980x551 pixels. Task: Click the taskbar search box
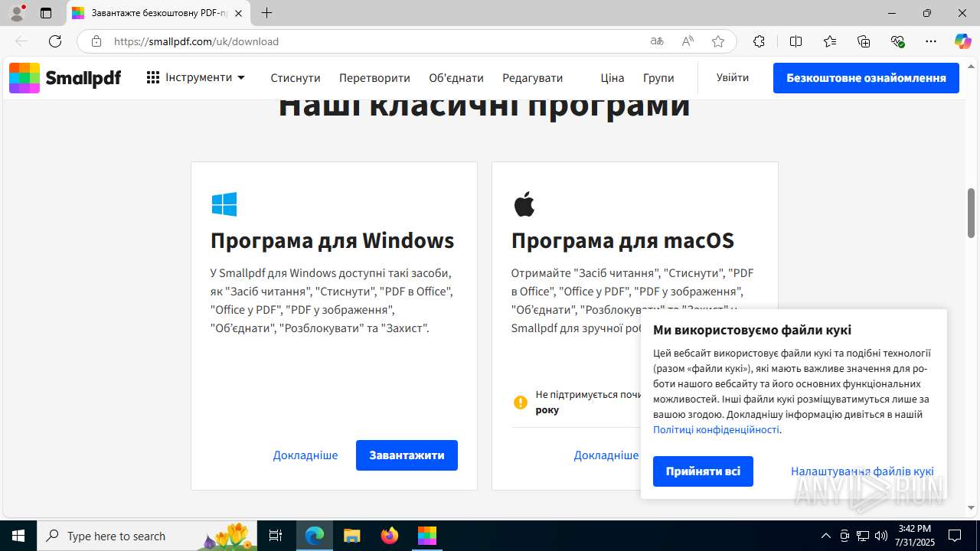tap(147, 536)
